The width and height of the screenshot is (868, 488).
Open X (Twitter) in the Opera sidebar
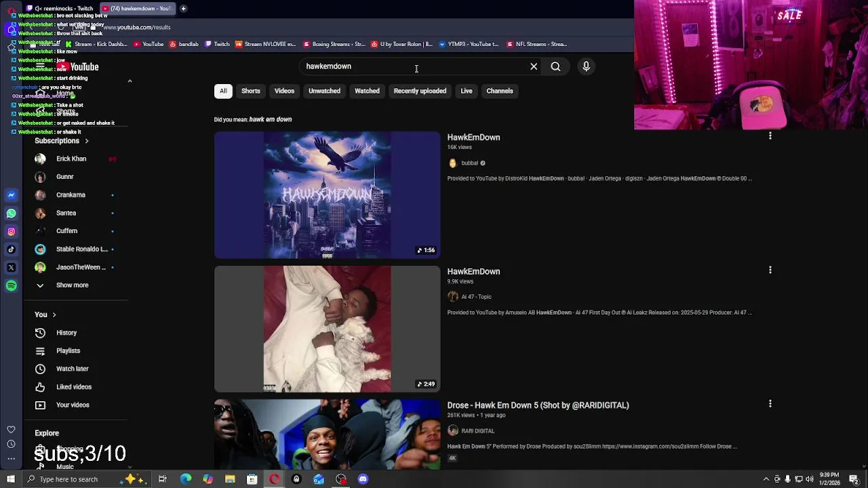coord(11,268)
